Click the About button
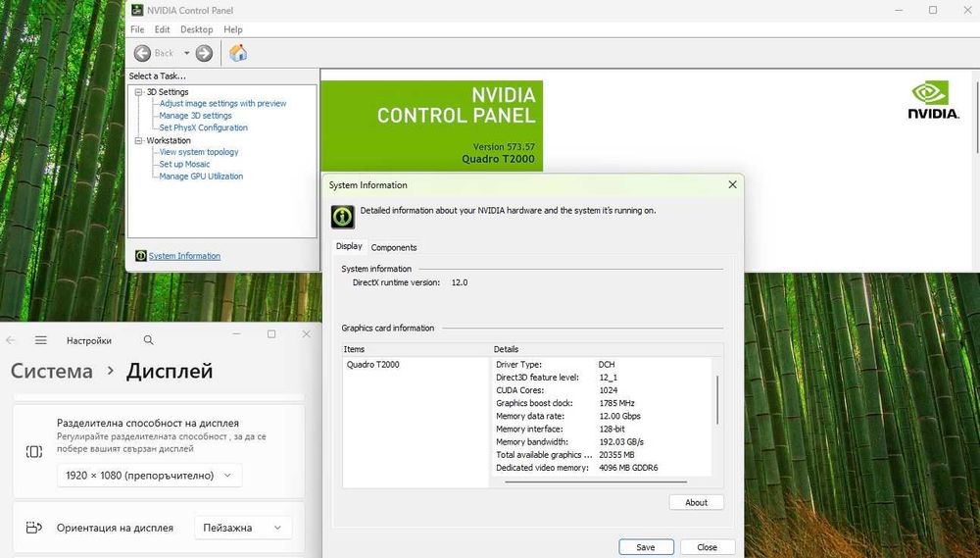 [696, 502]
